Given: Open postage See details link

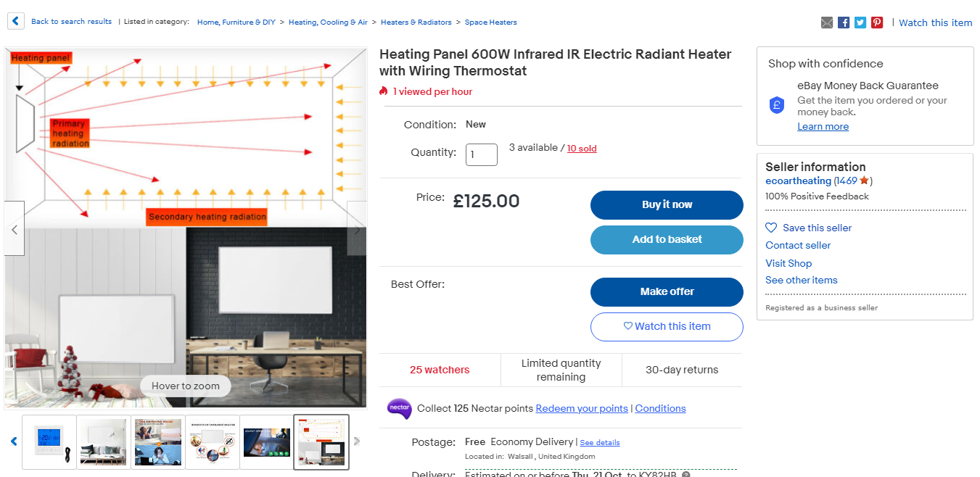Looking at the screenshot, I should click(600, 442).
